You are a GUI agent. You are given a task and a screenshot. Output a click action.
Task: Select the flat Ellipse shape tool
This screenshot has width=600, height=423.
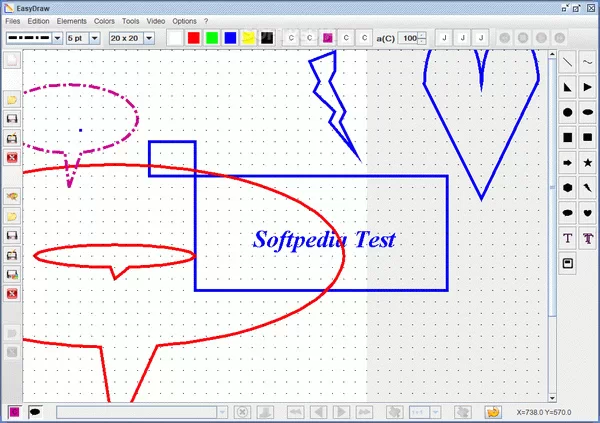tap(587, 112)
